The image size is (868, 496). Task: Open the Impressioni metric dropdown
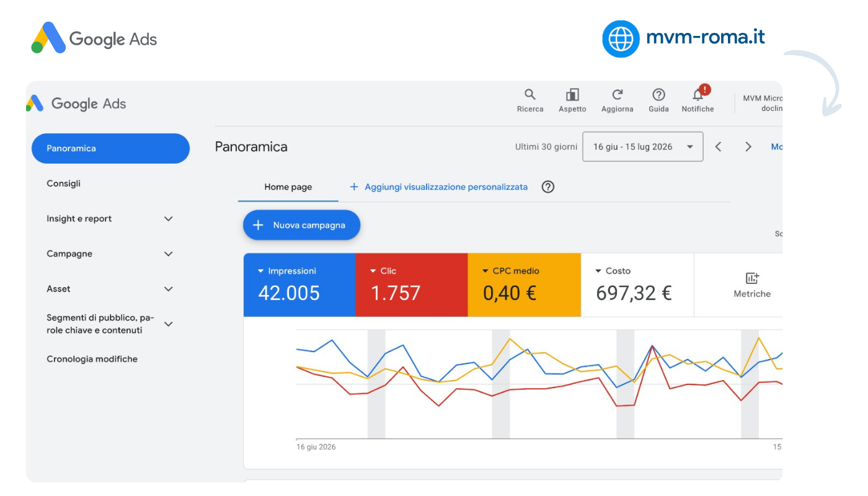click(287, 271)
